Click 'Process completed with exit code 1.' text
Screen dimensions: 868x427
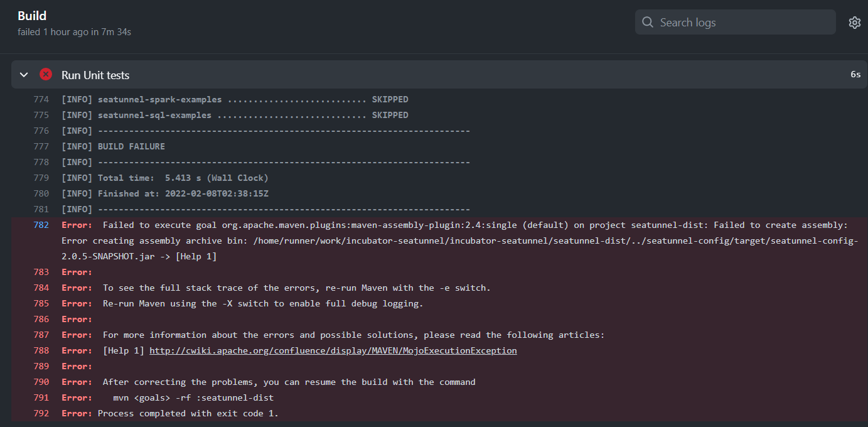point(188,413)
